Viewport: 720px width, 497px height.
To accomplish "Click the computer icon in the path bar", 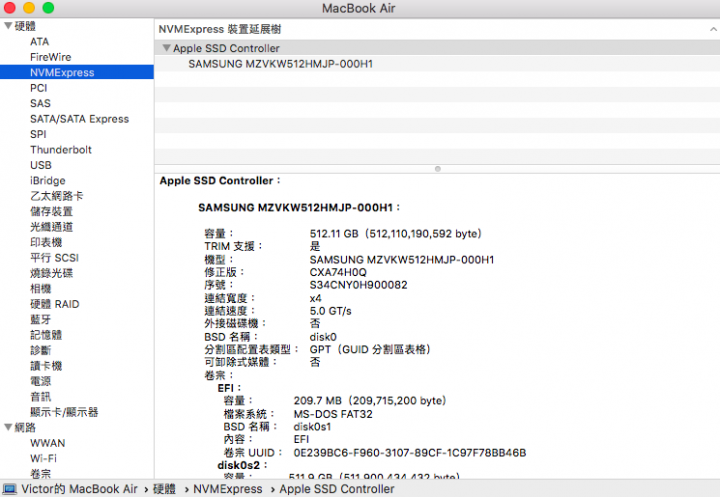I will coord(10,489).
